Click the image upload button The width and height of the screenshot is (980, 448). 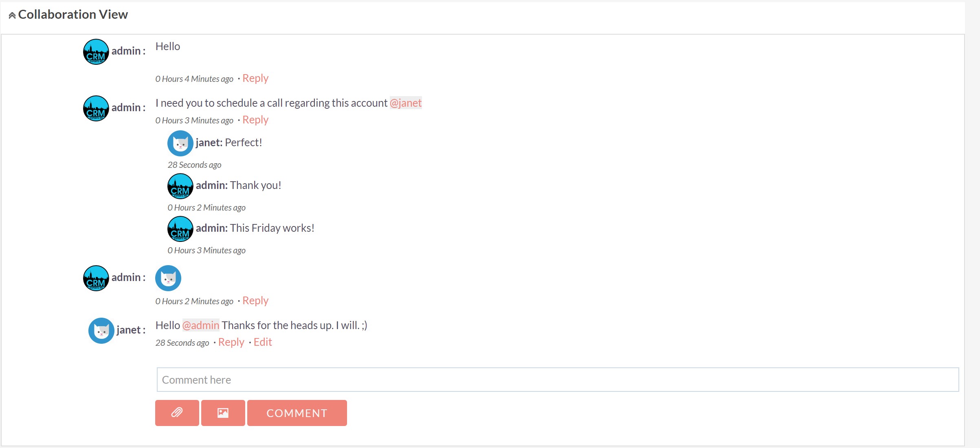click(x=223, y=413)
